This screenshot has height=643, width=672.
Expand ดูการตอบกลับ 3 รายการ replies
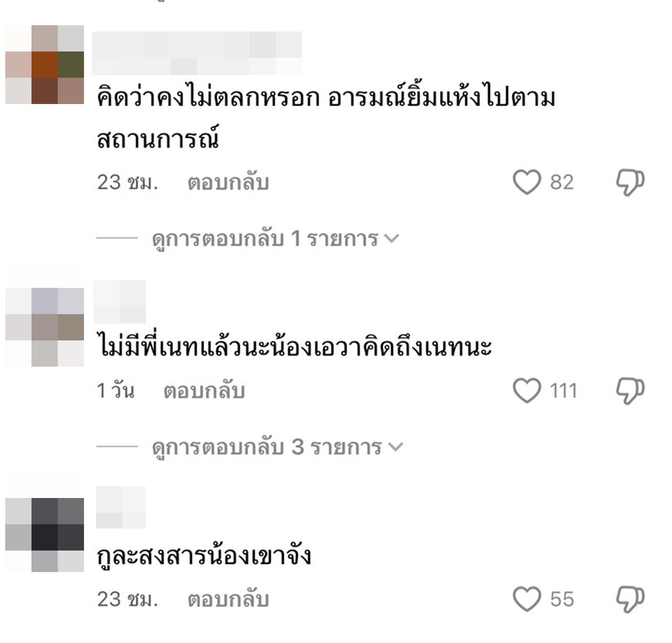pos(277,448)
